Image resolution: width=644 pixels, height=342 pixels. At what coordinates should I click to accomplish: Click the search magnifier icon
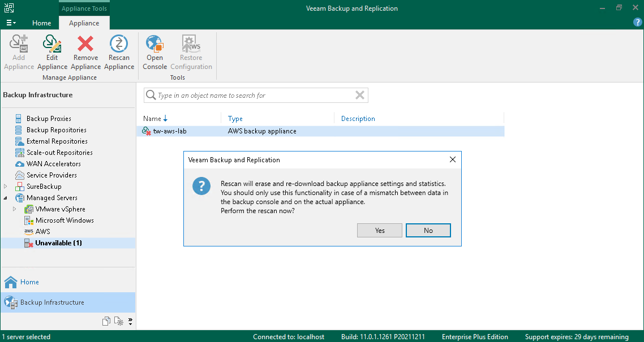[151, 95]
